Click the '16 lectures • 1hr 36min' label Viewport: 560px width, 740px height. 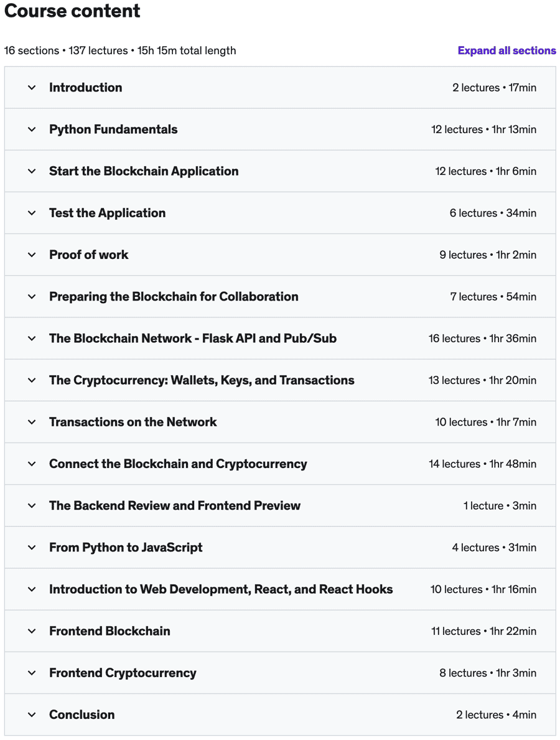pos(482,339)
